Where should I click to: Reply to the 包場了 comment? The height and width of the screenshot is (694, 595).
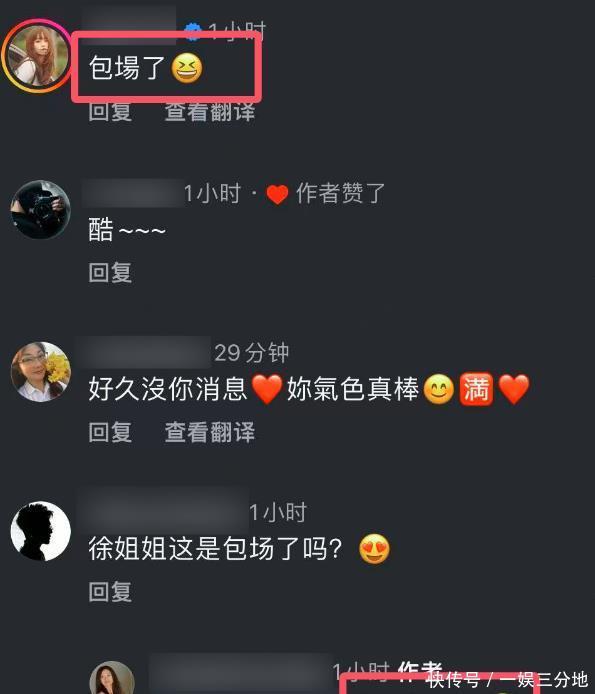110,112
